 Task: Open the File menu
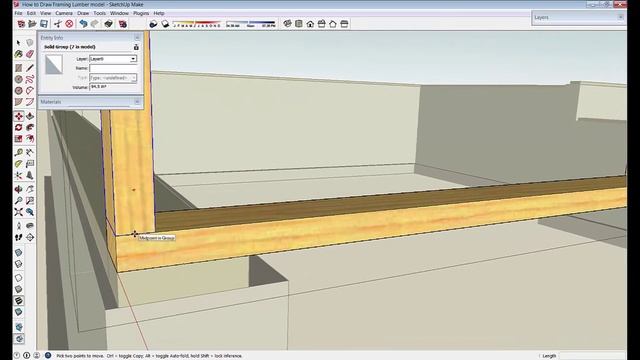[x=18, y=13]
